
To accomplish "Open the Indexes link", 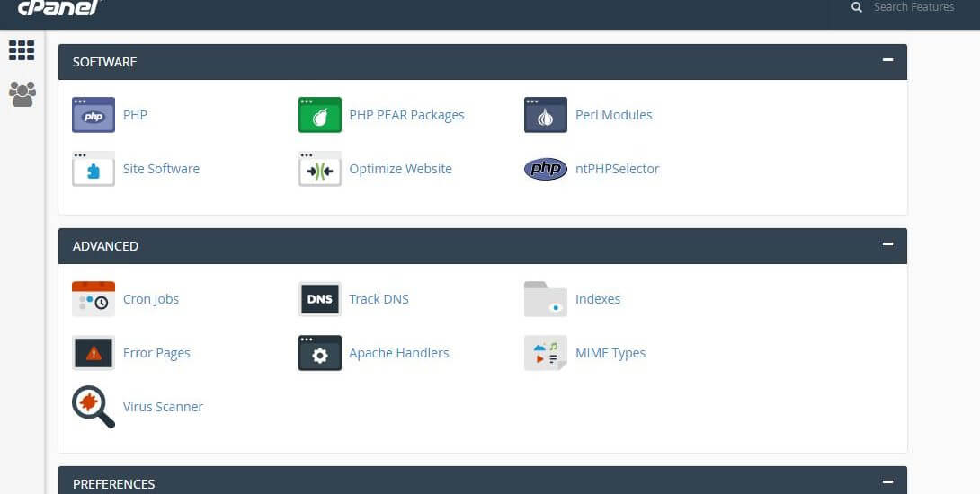I will tap(598, 299).
